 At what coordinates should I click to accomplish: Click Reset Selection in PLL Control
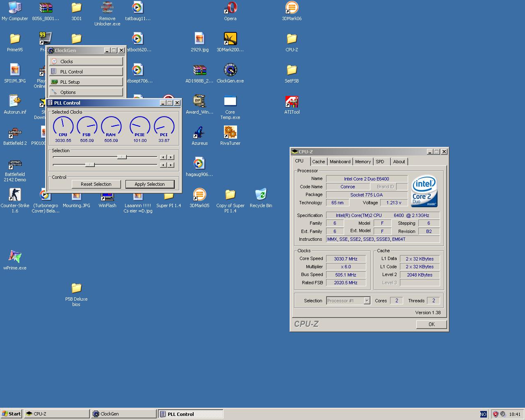click(96, 184)
